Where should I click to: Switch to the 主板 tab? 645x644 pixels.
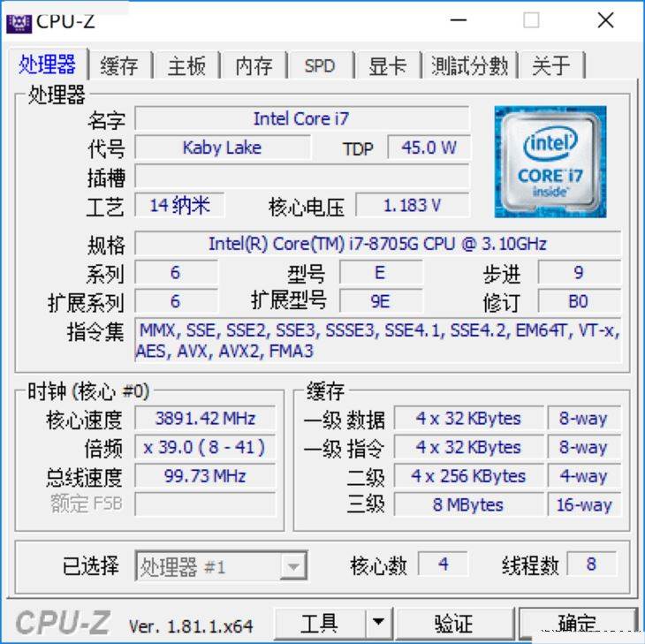pos(187,65)
